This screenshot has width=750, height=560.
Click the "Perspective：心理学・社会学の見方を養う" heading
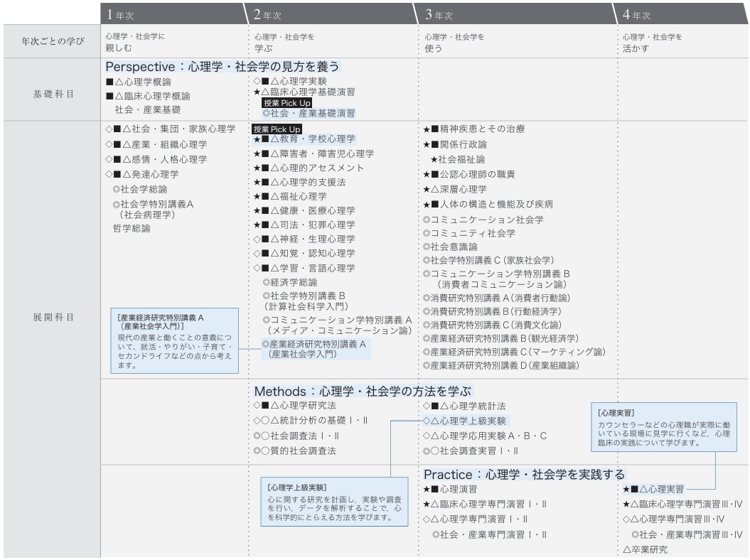pyautogui.click(x=223, y=67)
